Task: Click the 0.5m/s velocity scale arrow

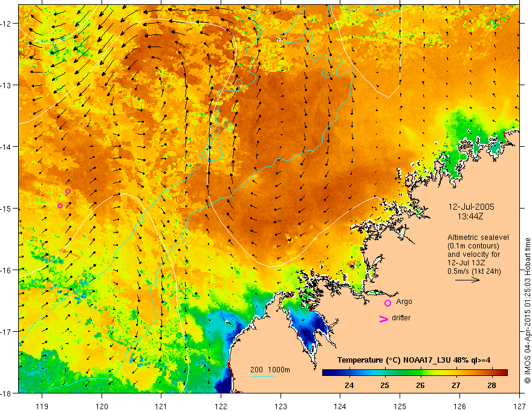Action: (467, 280)
